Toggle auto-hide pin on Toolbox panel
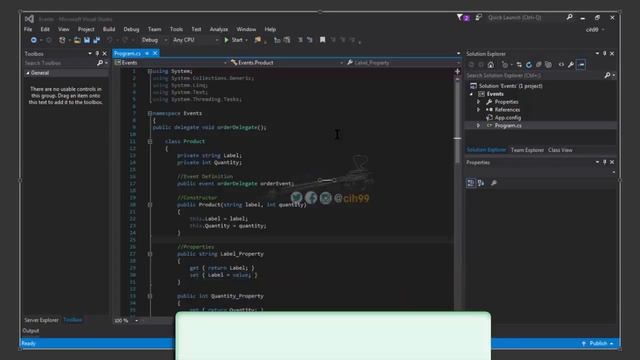The image size is (640, 360). pos(97,53)
